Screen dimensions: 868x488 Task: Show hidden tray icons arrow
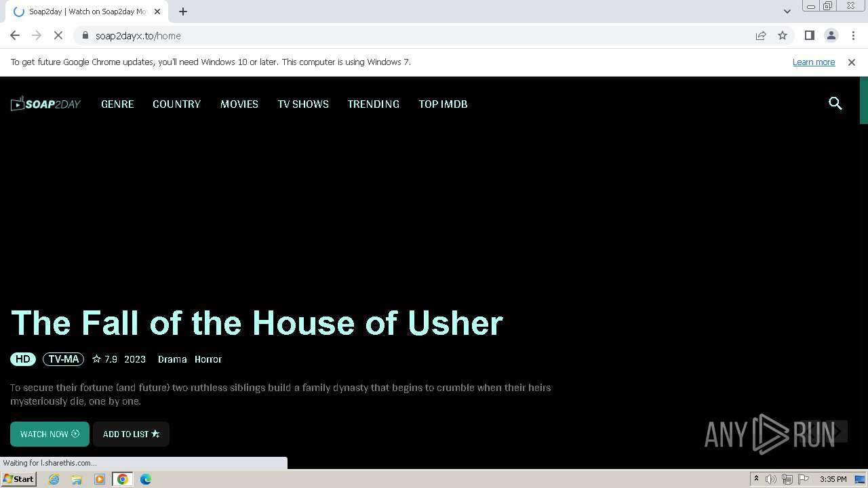(756, 479)
